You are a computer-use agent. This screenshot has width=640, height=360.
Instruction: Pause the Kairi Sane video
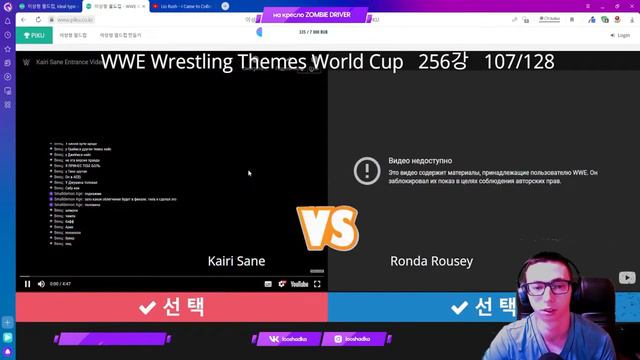click(27, 284)
